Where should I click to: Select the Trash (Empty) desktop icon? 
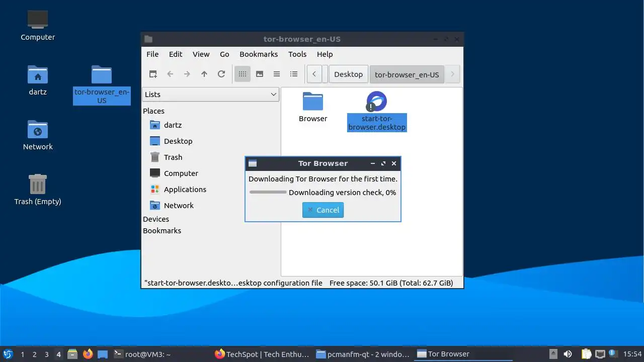[x=38, y=190]
